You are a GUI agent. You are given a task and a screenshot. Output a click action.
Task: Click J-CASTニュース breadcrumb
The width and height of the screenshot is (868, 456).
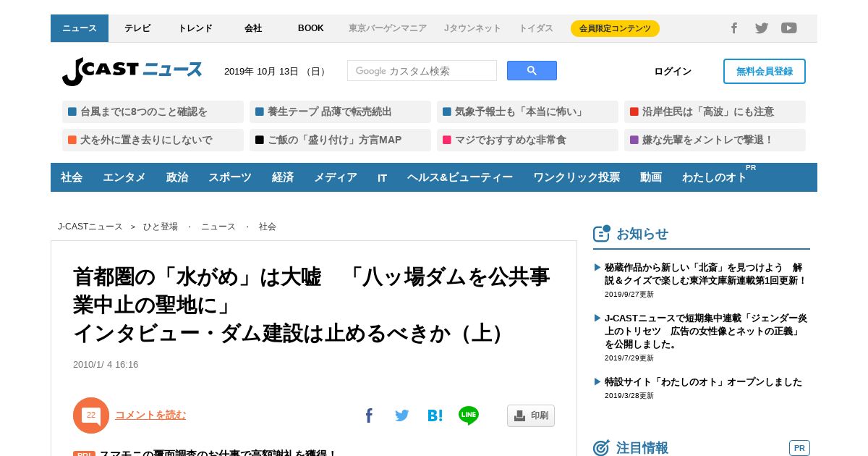tap(90, 227)
